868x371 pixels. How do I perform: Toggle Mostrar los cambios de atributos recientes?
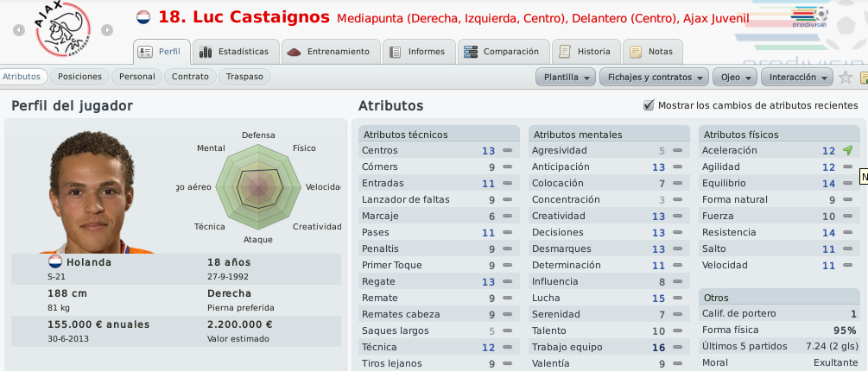(649, 105)
